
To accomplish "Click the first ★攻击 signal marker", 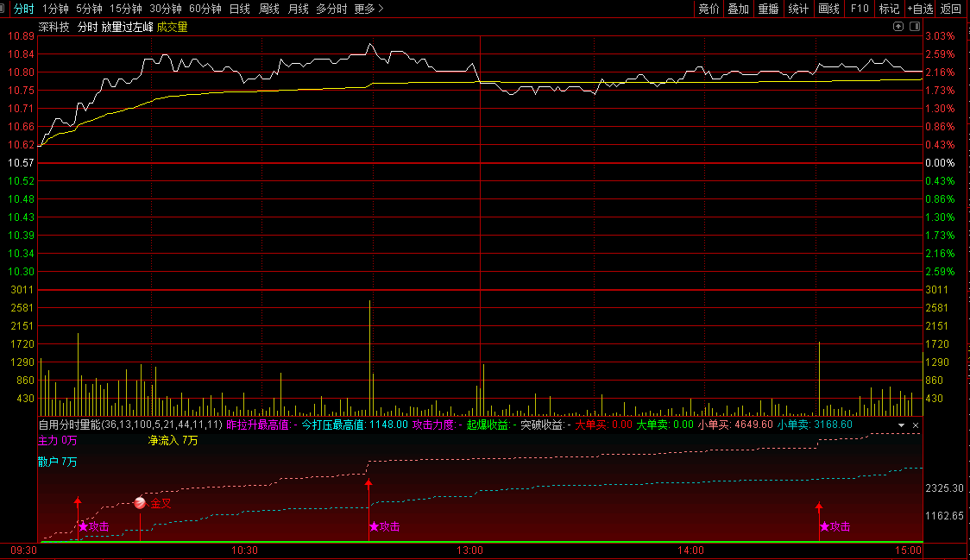I will (94, 526).
